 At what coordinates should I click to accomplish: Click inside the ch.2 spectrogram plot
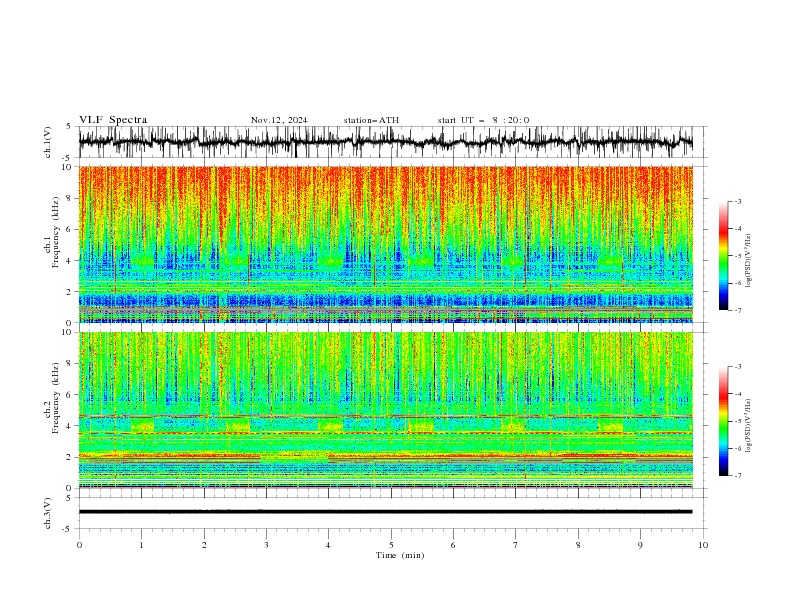tap(386, 410)
